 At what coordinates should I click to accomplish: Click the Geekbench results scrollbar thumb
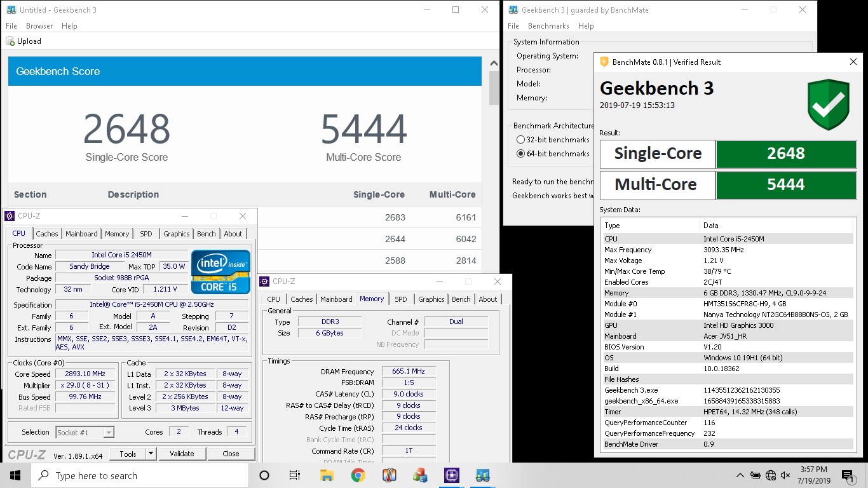pos(494,86)
